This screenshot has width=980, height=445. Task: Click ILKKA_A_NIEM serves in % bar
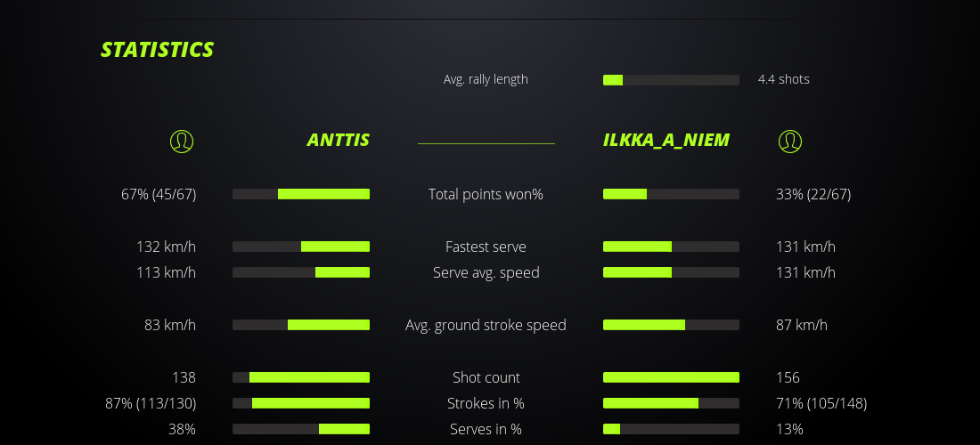click(x=671, y=429)
